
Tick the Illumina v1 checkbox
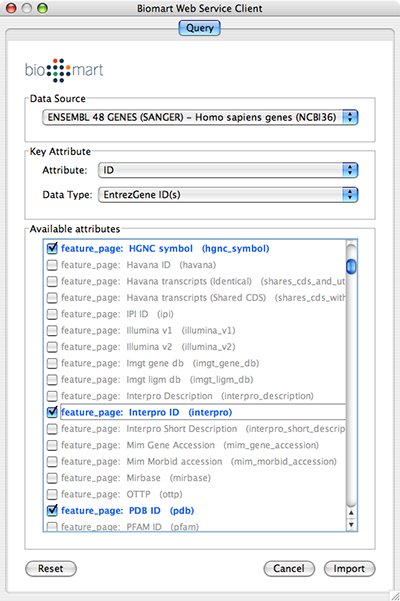[x=52, y=330]
